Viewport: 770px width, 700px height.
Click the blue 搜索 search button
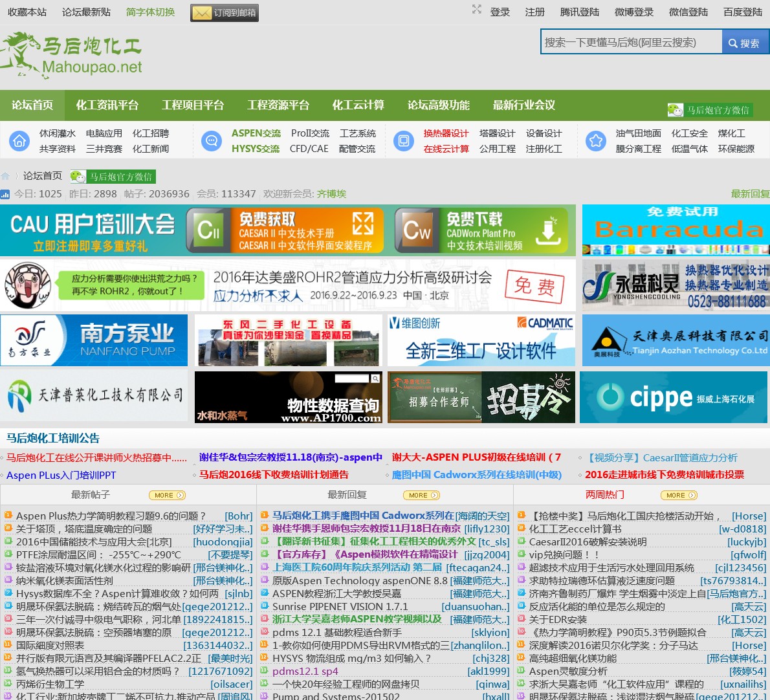745,43
